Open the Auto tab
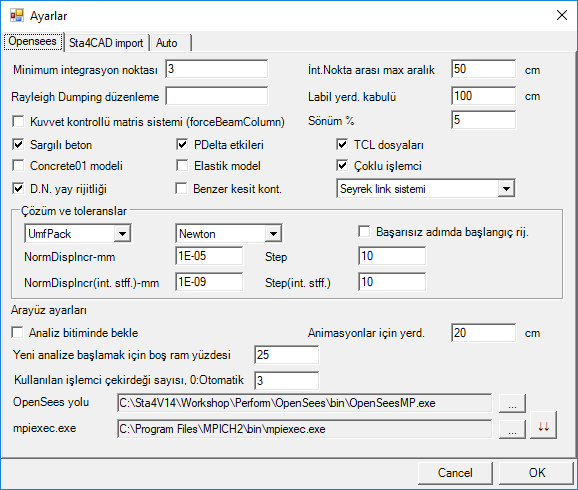Screen dimensions: 578x490 point(170,43)
